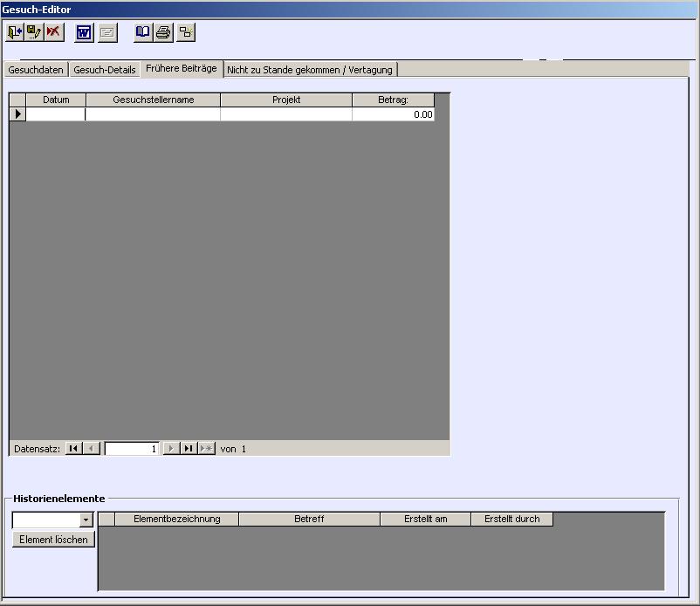Select Nicht zu Stande gekommen / Vertagung tab
The height and width of the screenshot is (606, 700).
pyautogui.click(x=310, y=70)
